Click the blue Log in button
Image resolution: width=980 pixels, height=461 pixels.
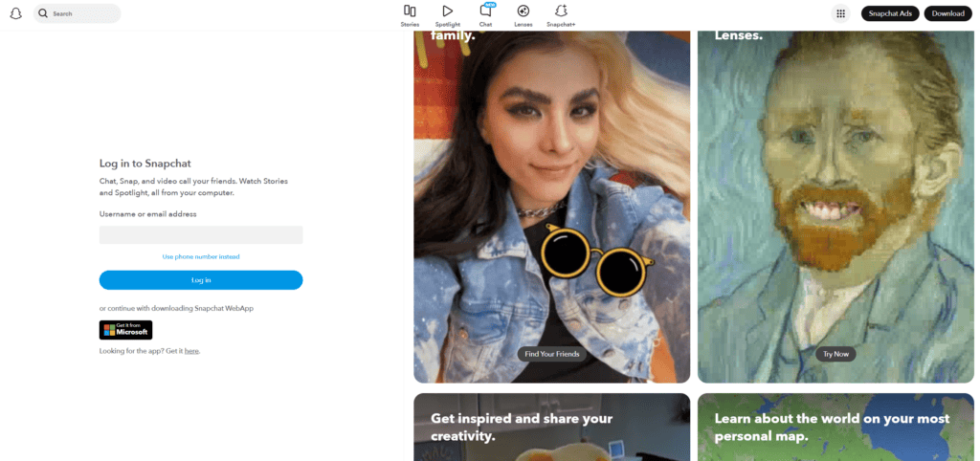click(x=201, y=280)
